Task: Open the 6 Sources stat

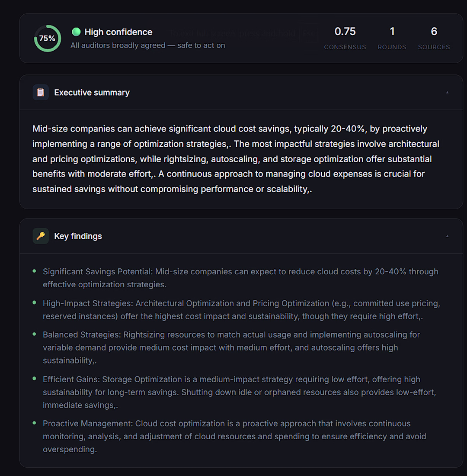Action: click(x=434, y=38)
